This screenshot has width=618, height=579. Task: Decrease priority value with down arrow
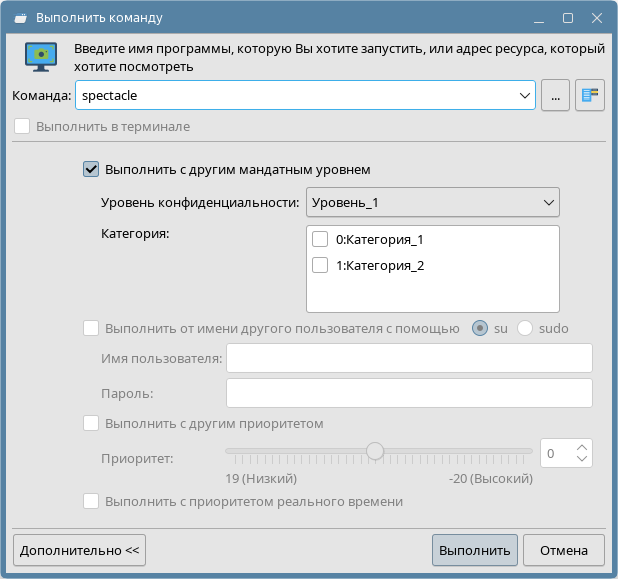tap(583, 459)
